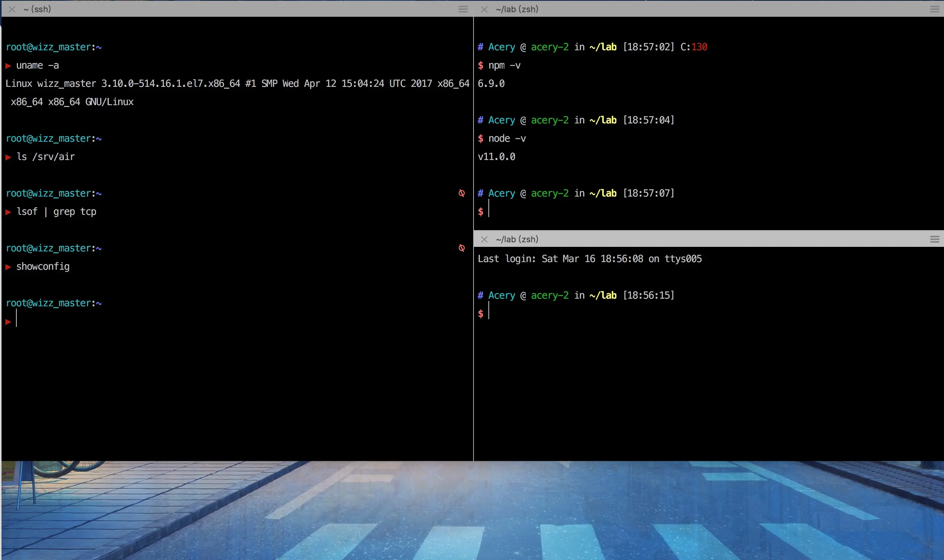Click the Last login line in the bottom pane

589,259
